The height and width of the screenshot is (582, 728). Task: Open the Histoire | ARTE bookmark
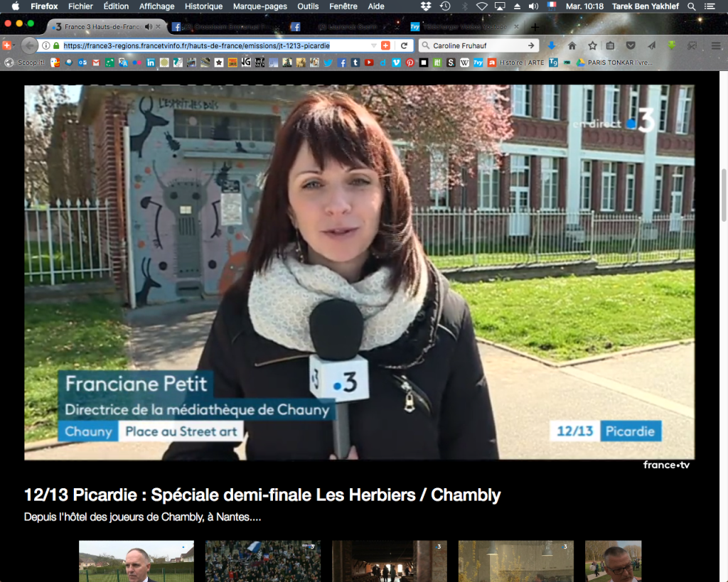(521, 63)
